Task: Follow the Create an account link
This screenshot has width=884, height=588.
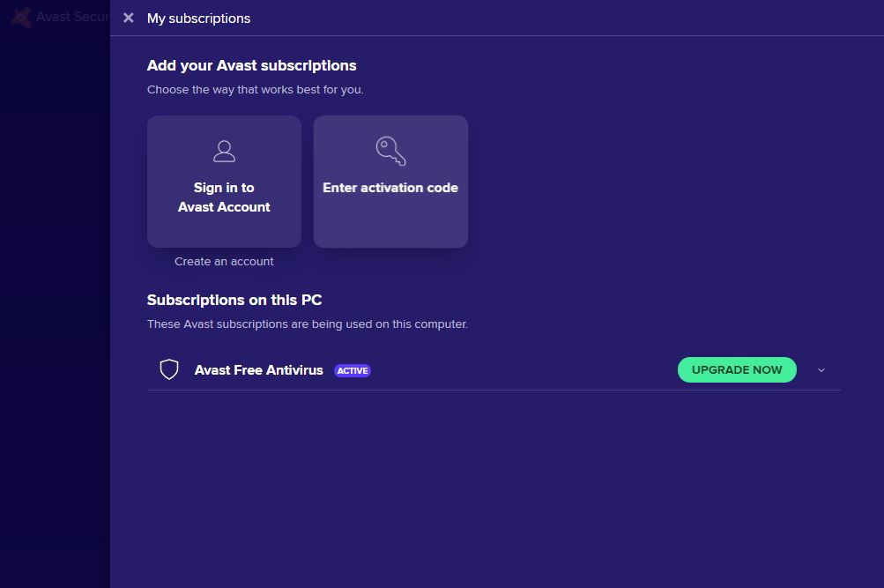Action: [224, 262]
